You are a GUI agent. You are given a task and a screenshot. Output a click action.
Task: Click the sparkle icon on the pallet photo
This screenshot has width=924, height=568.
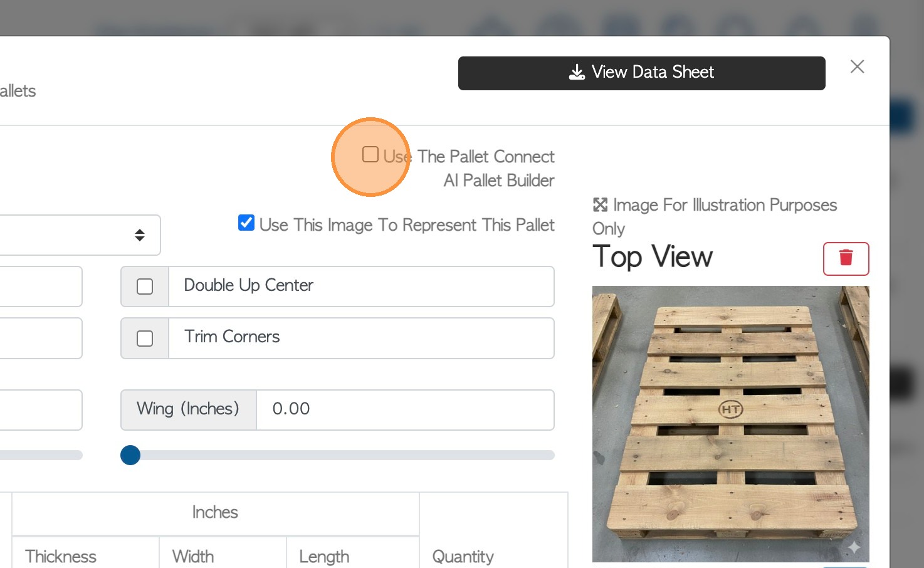coord(854,547)
